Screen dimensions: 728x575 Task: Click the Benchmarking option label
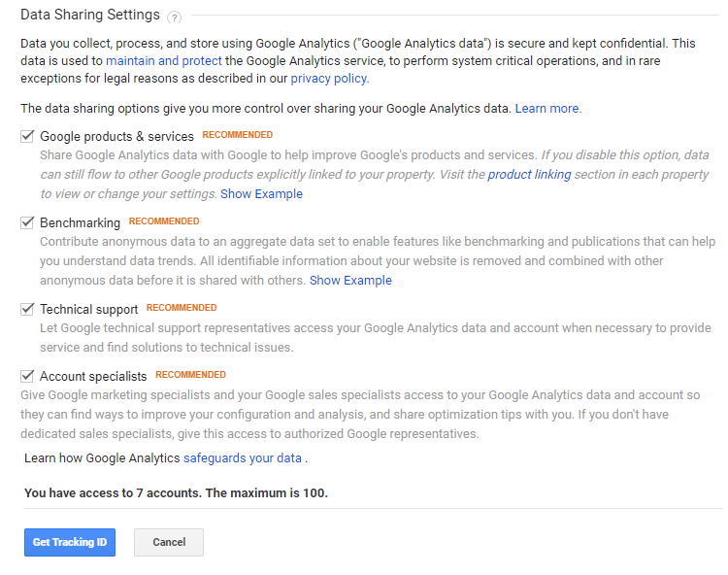click(80, 223)
